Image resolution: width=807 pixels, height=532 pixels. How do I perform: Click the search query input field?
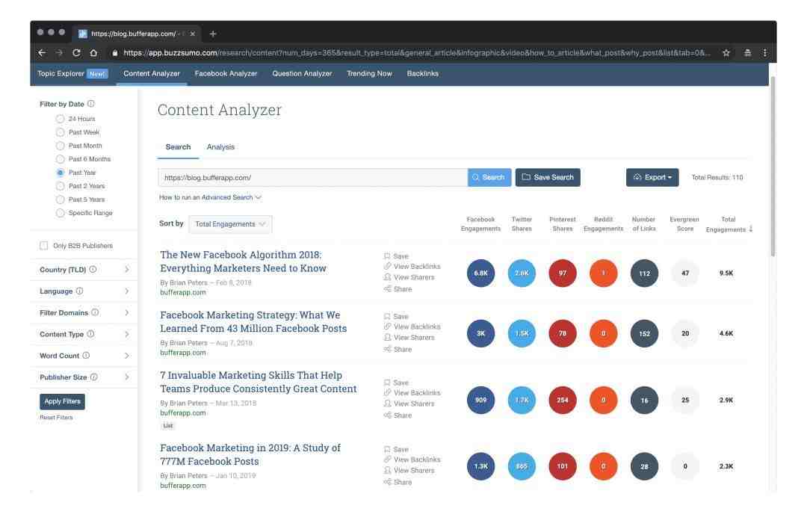[313, 178]
